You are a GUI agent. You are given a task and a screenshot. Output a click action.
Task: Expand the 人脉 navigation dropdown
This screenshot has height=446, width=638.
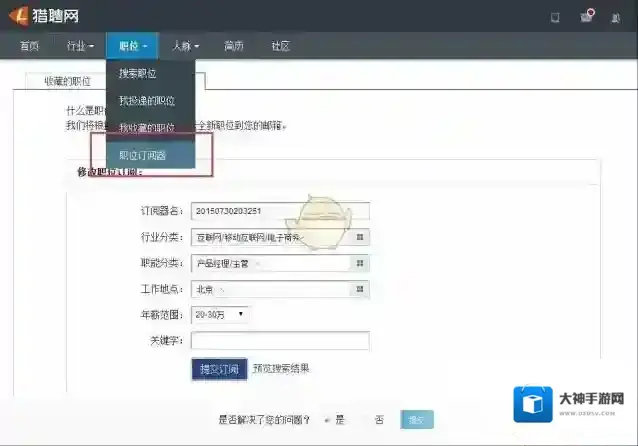point(185,46)
